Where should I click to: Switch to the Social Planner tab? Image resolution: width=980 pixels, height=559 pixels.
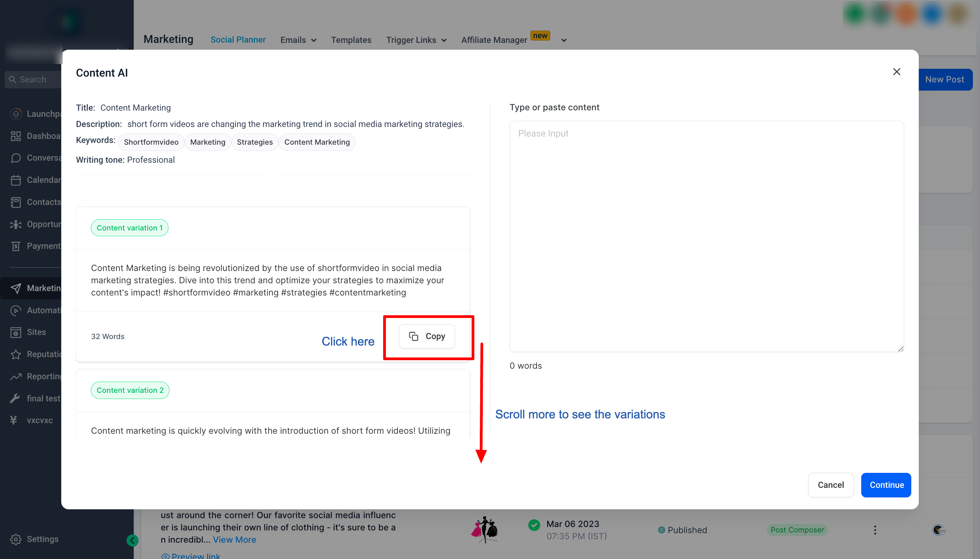(x=238, y=39)
